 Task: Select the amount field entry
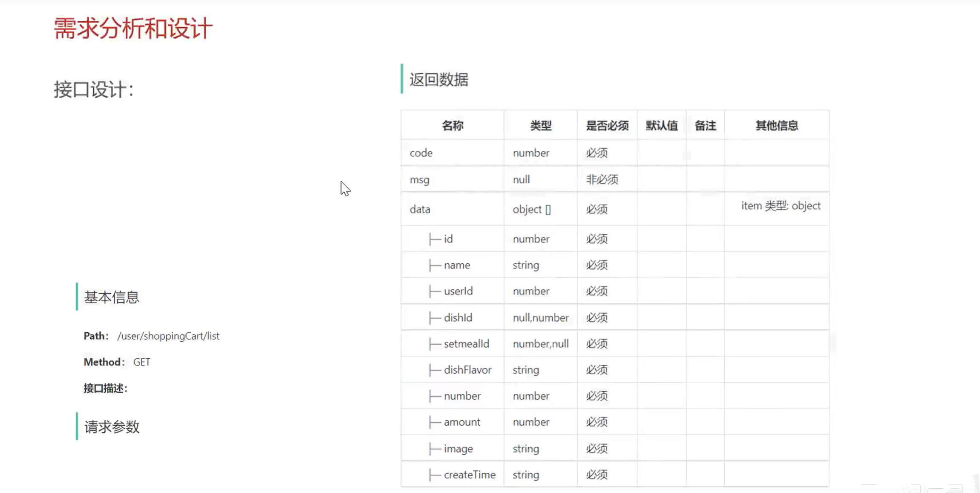pos(462,422)
